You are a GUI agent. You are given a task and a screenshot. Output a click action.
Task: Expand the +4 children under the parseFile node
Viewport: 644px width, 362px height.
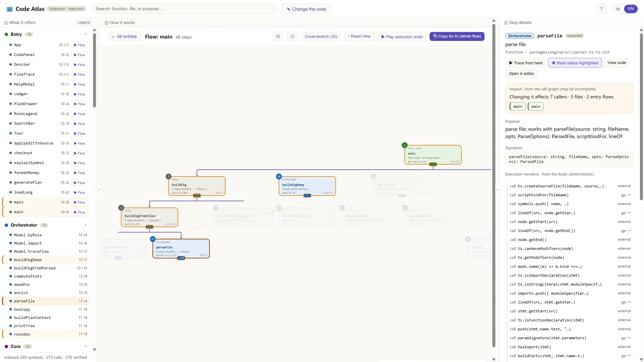coord(181,258)
